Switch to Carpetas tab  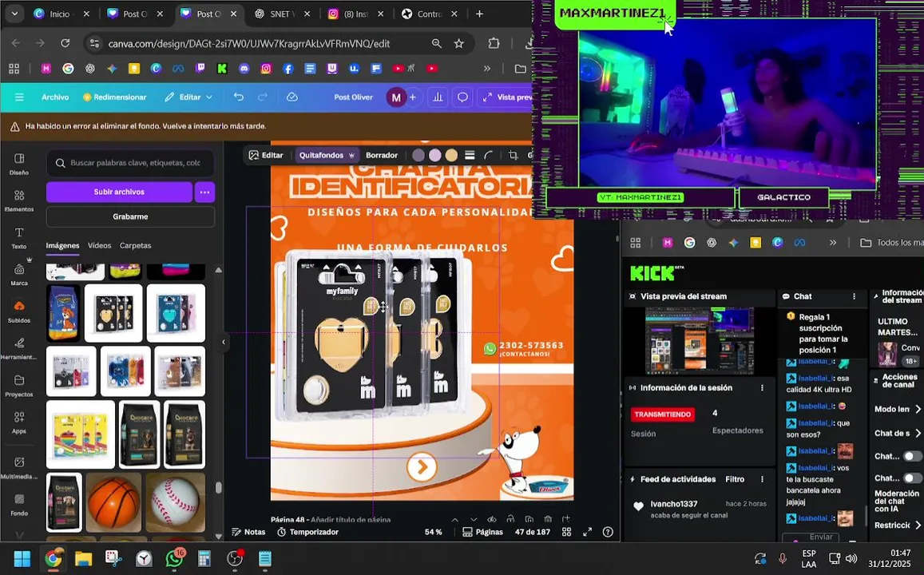[x=136, y=246]
